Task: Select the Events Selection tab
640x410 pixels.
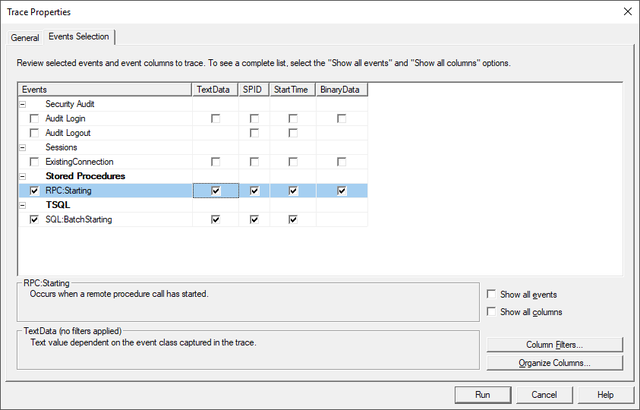Action: point(79,36)
